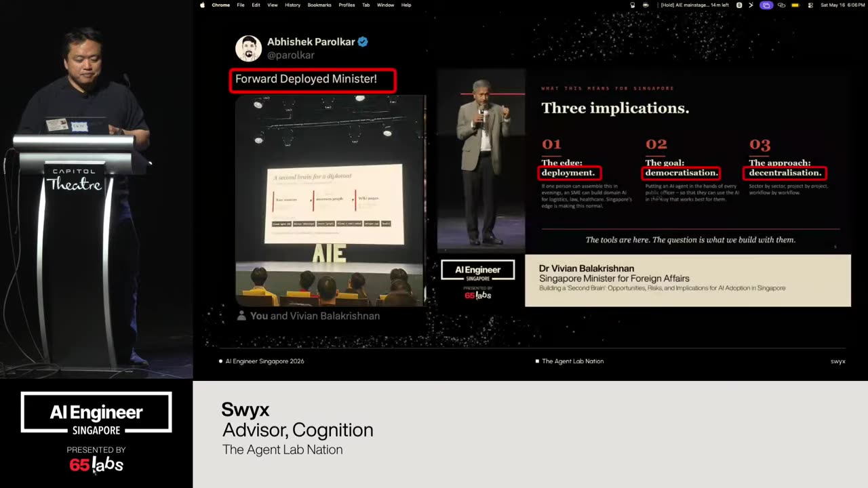Click the 'swyx' slide footer label

[838, 361]
